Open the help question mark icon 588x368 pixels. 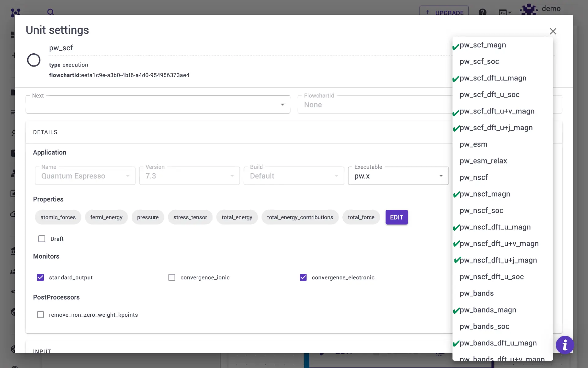(x=482, y=12)
